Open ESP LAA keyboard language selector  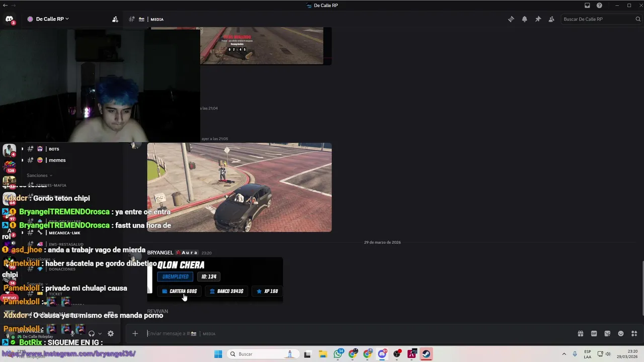click(588, 354)
